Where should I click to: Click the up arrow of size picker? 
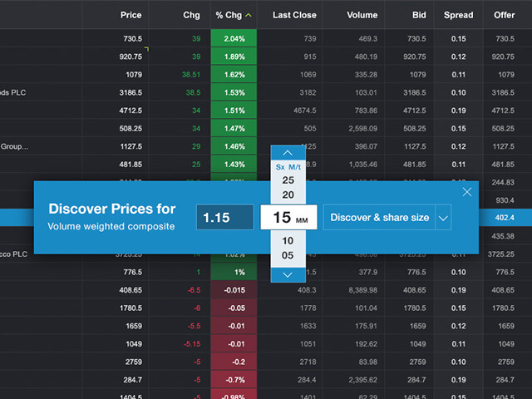(x=288, y=153)
